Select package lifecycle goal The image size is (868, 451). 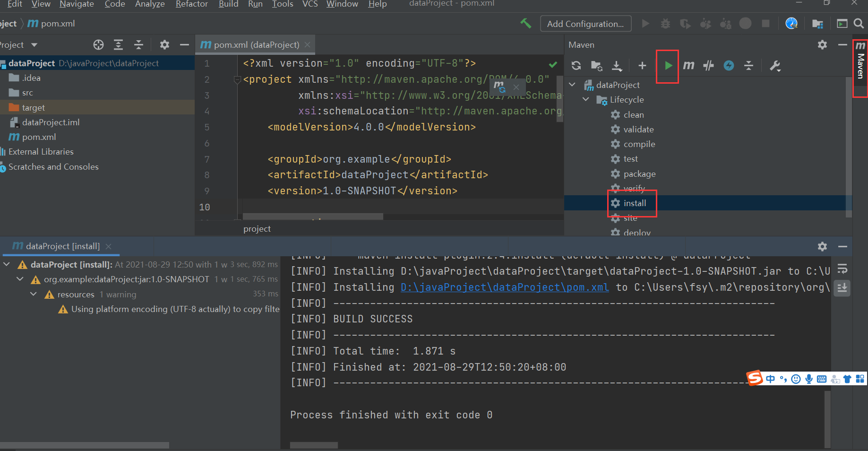639,173
